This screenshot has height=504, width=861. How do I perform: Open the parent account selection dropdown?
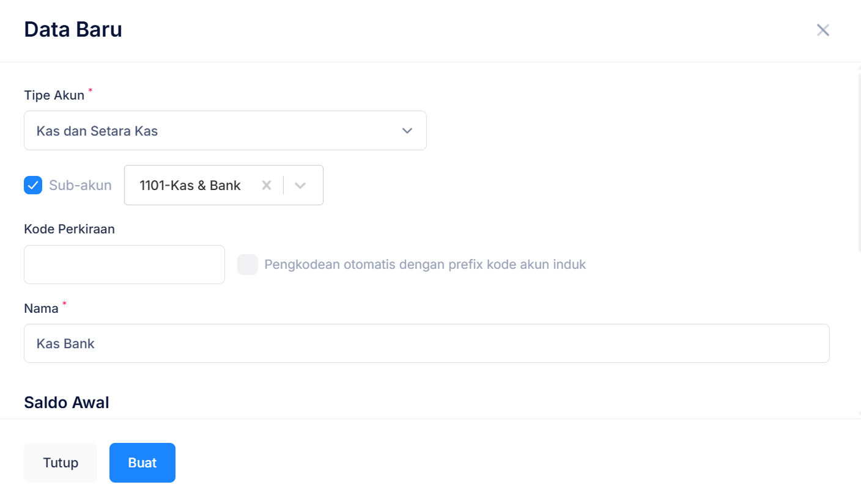tap(300, 185)
